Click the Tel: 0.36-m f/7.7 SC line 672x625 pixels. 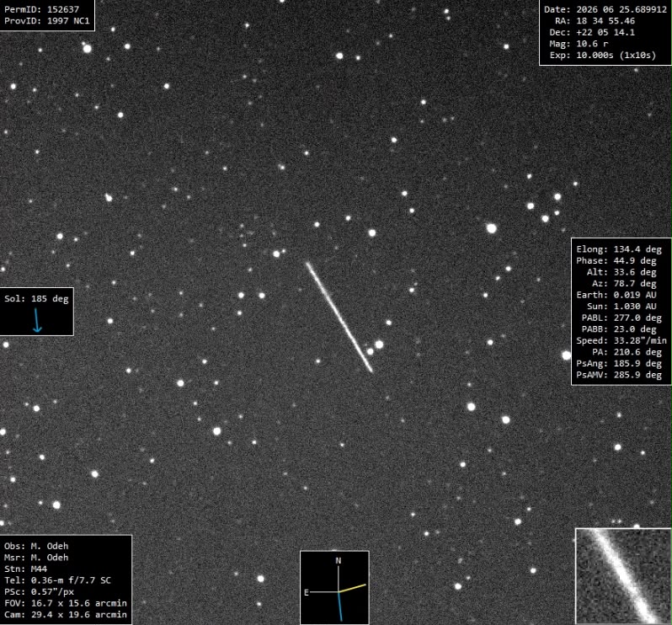57,580
